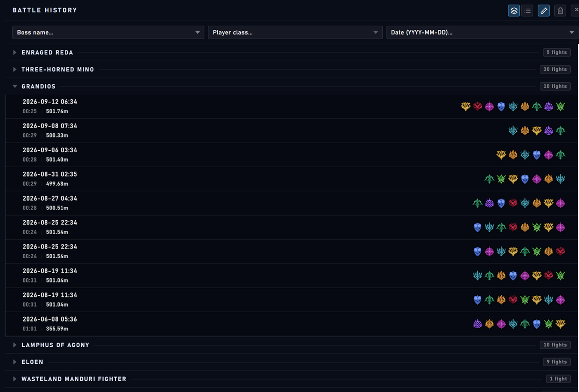579x392 pixels.
Task: Click the "30 fights" count badge
Action: (555, 69)
